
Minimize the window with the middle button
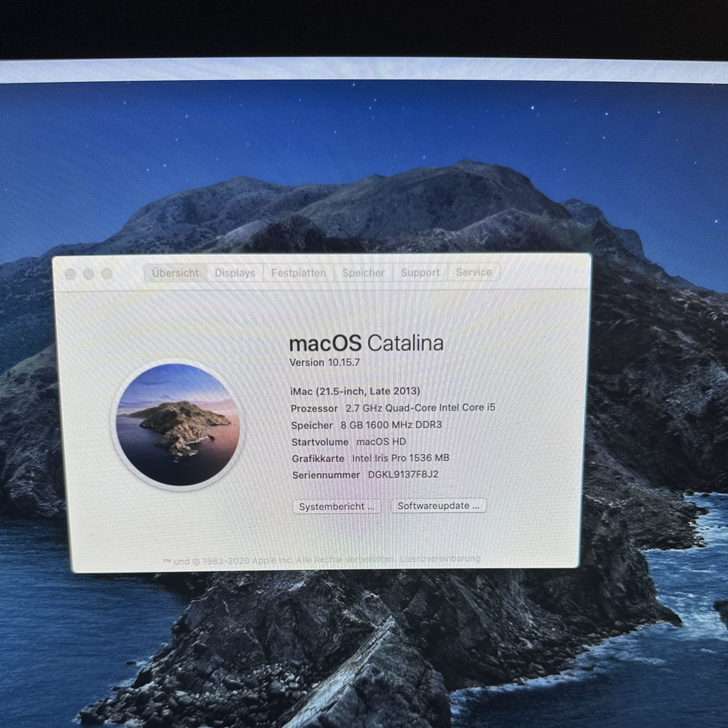point(88,274)
